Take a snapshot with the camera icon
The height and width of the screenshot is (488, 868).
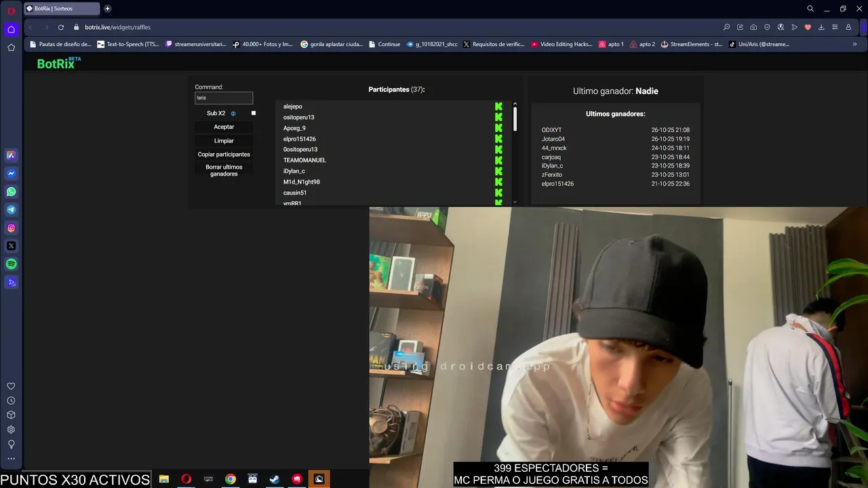(753, 27)
